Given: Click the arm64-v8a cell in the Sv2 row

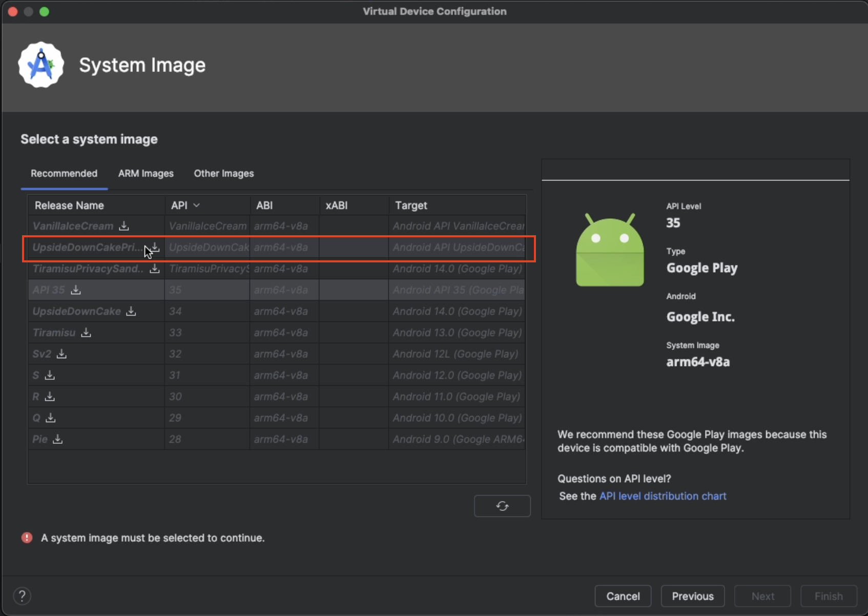Looking at the screenshot, I should pos(284,354).
